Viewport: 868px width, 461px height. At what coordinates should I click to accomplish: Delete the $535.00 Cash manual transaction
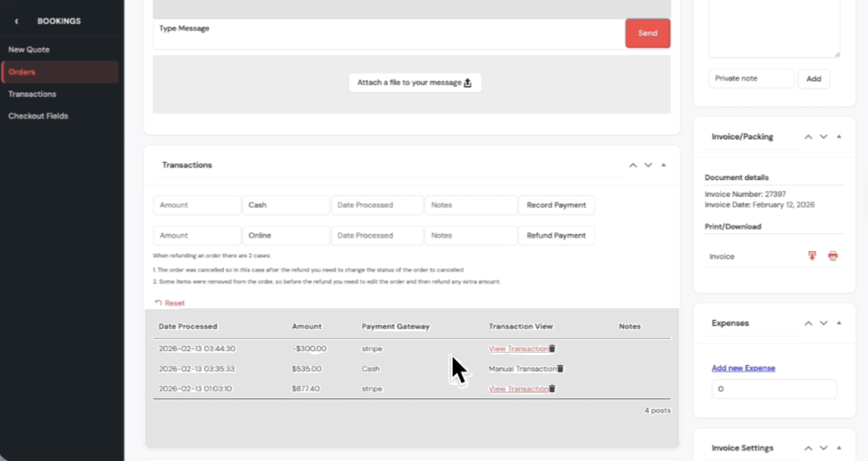point(560,368)
